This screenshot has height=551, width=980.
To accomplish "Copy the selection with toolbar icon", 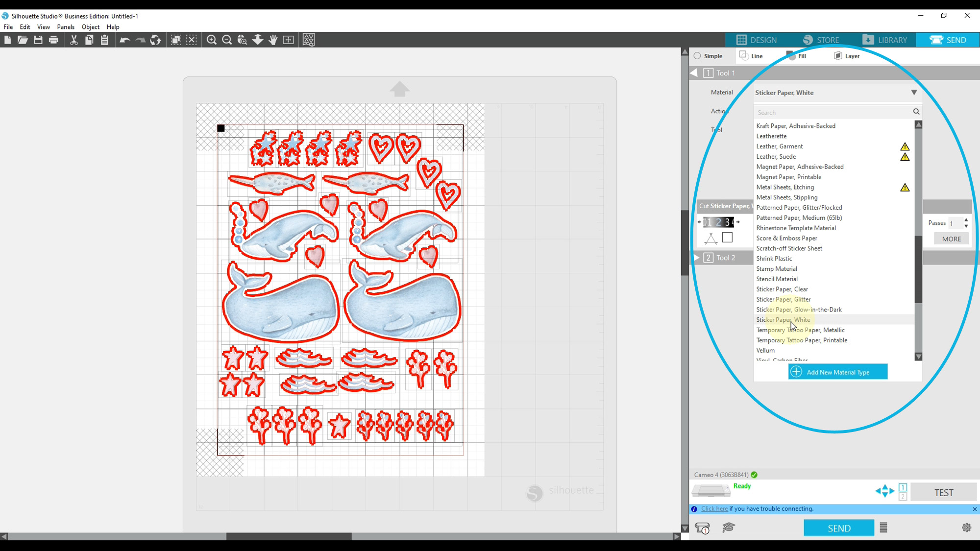I will point(89,40).
